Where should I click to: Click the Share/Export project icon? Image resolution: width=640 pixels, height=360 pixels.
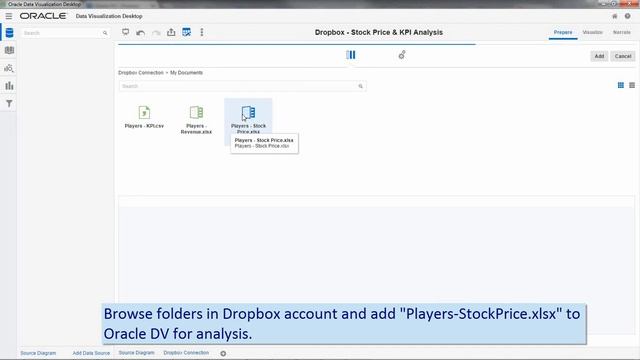(171, 32)
